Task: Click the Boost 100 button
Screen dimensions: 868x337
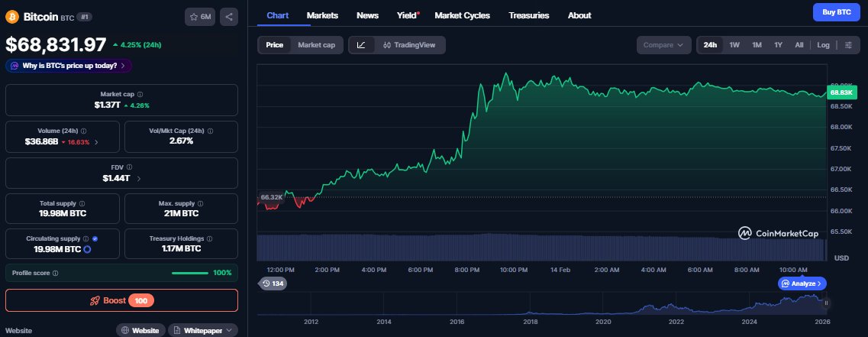Action: click(122, 300)
